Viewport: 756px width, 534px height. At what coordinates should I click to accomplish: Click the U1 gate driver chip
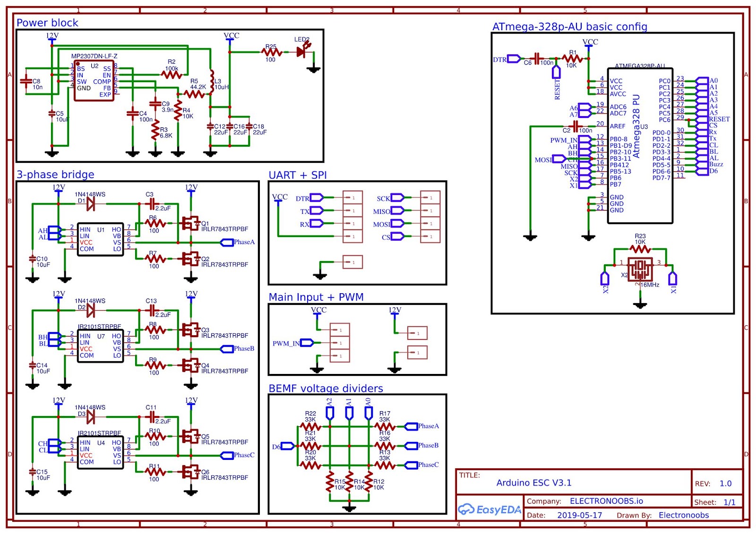coord(100,239)
